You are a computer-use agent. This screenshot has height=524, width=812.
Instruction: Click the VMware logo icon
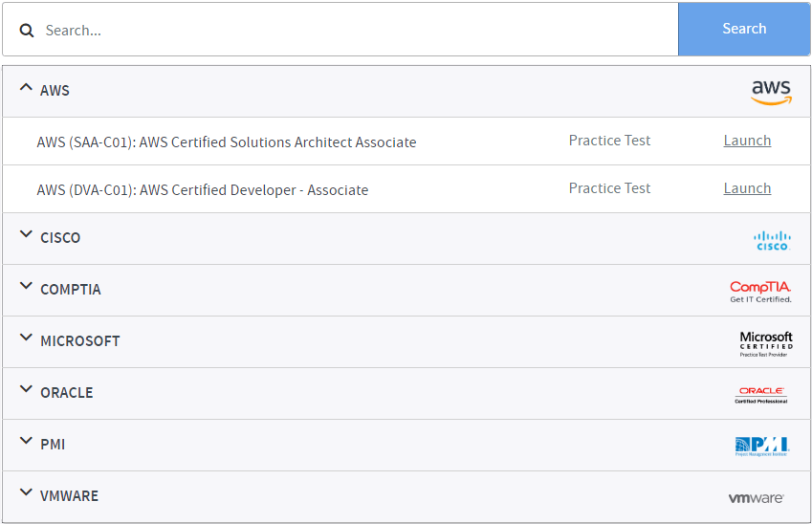756,497
